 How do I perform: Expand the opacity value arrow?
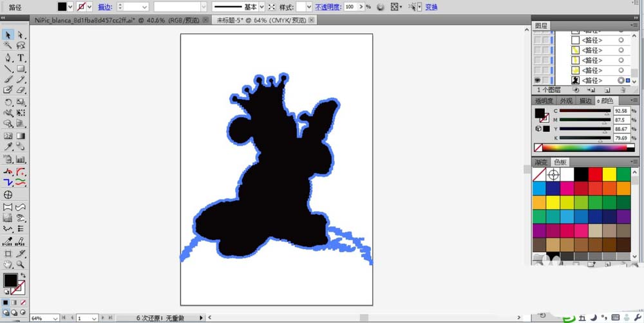361,7
